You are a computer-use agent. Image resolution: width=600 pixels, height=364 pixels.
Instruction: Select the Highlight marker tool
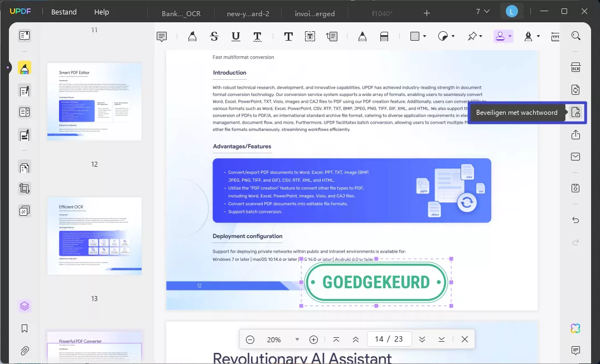(x=192, y=36)
